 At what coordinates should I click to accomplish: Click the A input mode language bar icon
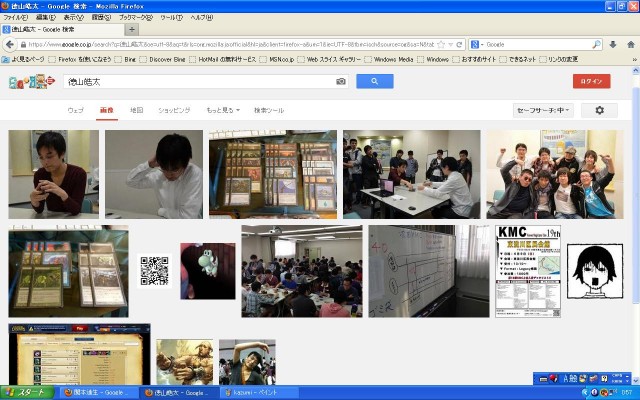[566, 379]
